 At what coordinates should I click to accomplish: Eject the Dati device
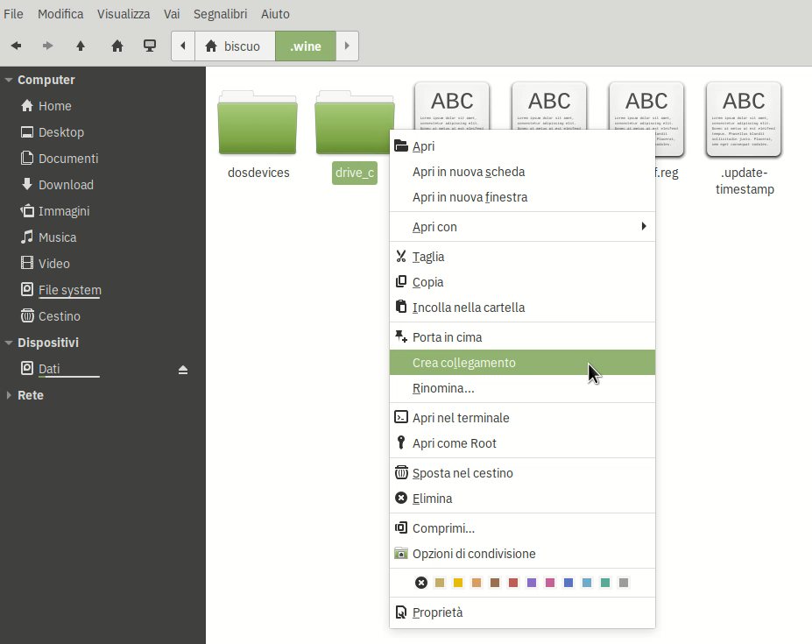coord(183,370)
